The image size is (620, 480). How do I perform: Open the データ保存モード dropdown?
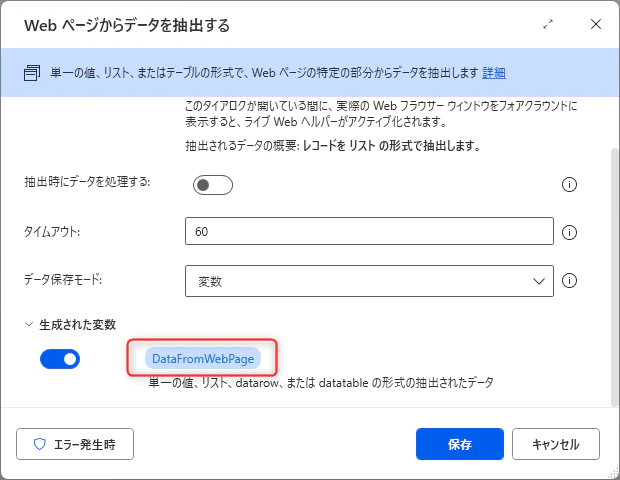(369, 281)
